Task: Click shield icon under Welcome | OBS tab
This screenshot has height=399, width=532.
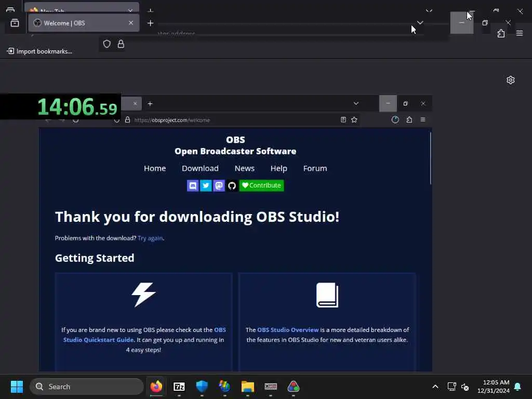Action: [x=107, y=44]
